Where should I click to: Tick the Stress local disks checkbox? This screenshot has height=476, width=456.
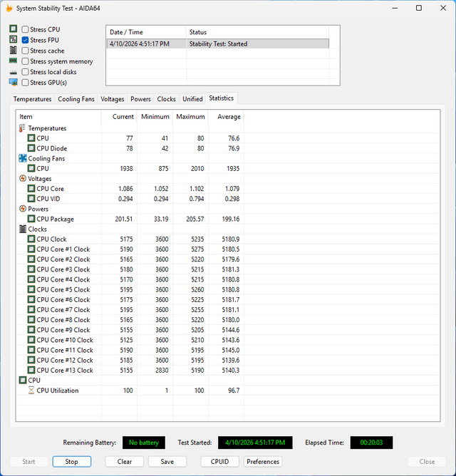[x=25, y=72]
